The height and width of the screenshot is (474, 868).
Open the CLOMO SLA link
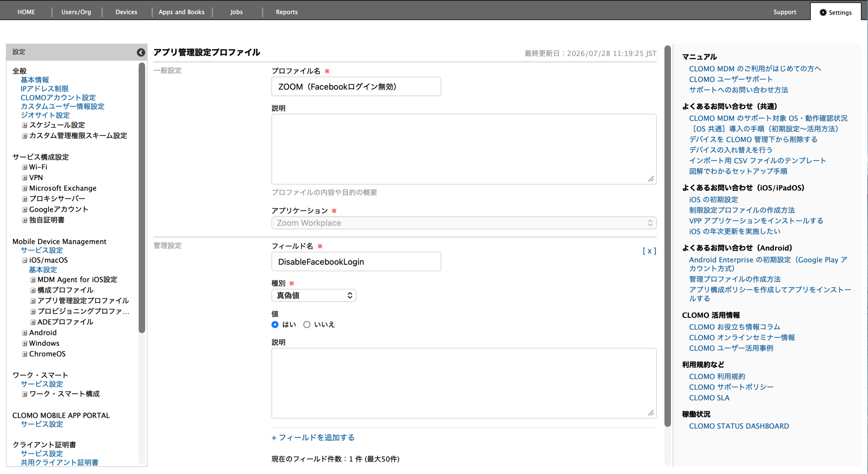tap(709, 398)
